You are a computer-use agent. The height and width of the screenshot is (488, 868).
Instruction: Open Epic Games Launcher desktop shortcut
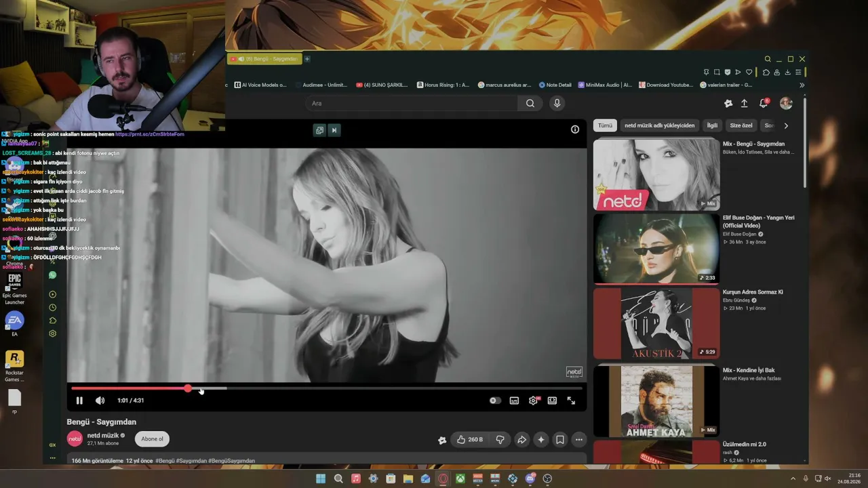14,287
